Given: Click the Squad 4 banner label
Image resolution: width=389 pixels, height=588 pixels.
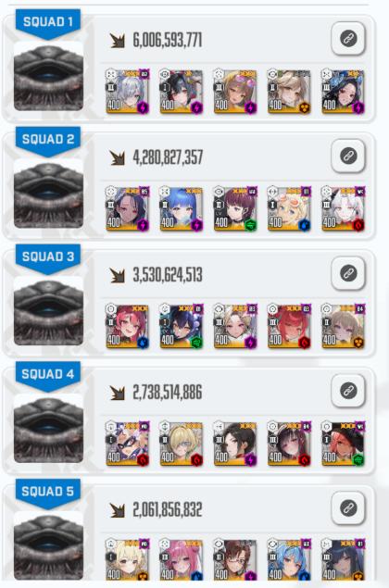Looking at the screenshot, I should [48, 375].
